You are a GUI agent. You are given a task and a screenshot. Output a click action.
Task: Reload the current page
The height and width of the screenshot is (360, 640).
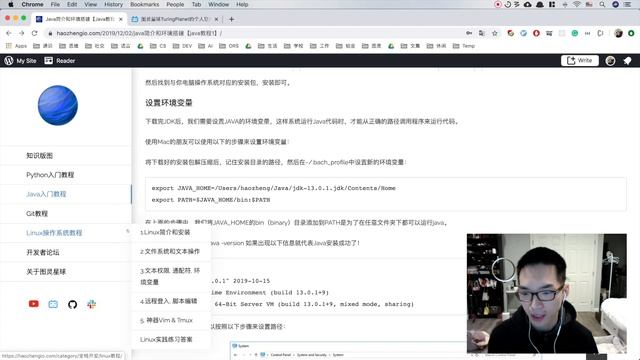click(x=34, y=33)
